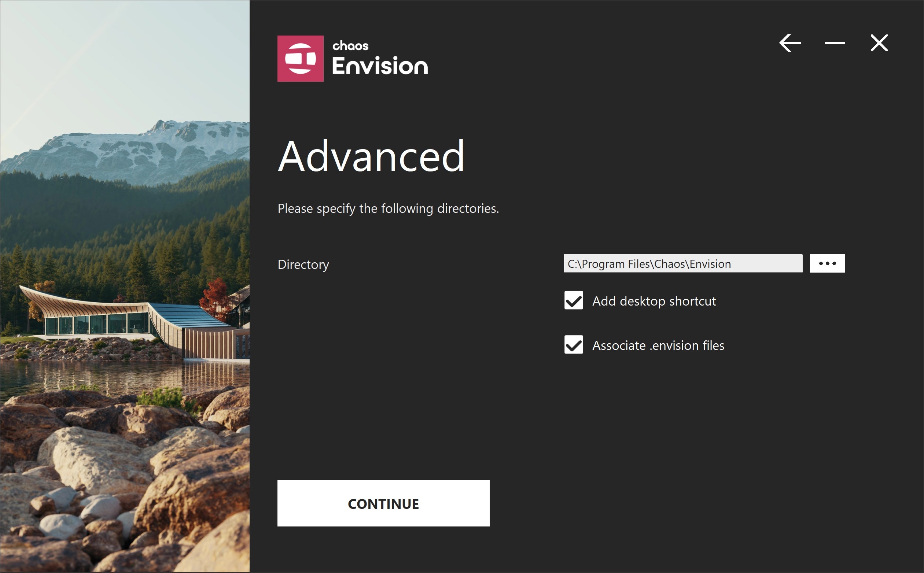The image size is (924, 573).
Task: Toggle Associate .envision files checkbox
Action: pos(574,344)
